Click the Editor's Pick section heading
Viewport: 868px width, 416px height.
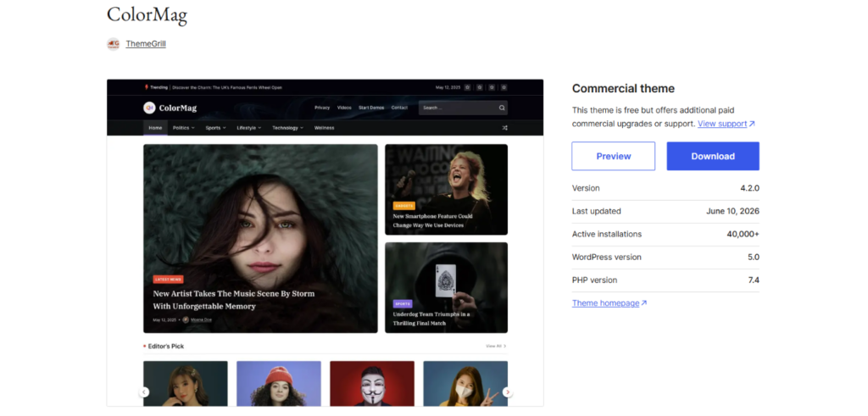tap(165, 347)
